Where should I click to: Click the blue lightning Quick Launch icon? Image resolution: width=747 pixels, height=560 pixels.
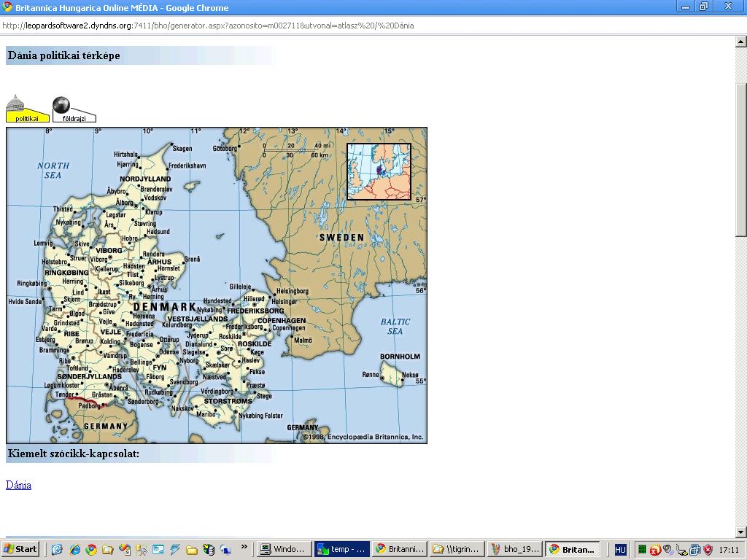point(175,550)
